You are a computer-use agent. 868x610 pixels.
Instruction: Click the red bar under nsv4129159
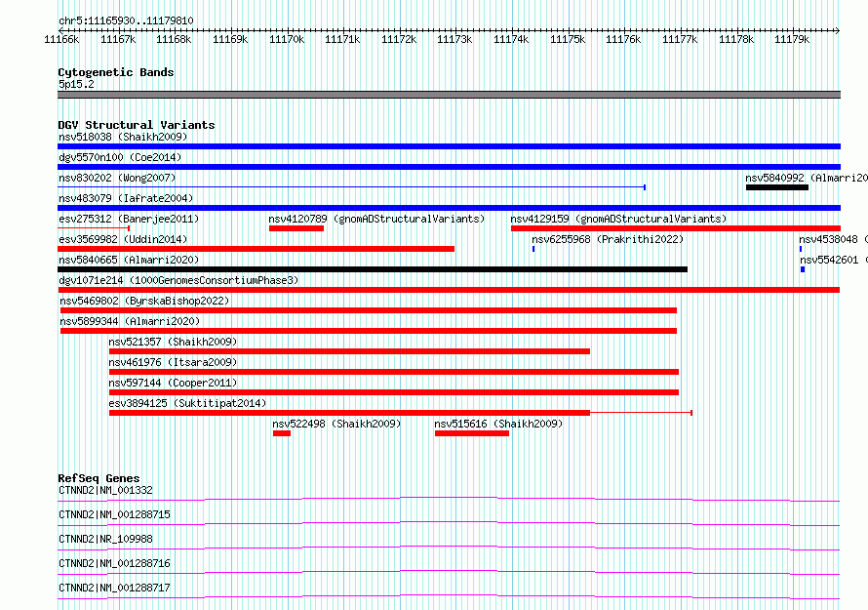(x=675, y=228)
